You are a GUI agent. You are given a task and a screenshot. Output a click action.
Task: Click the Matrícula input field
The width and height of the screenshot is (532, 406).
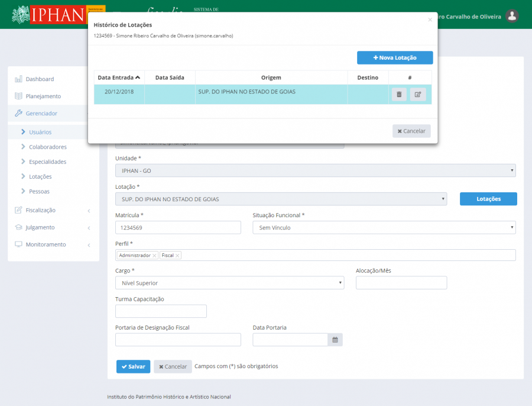[x=178, y=227]
